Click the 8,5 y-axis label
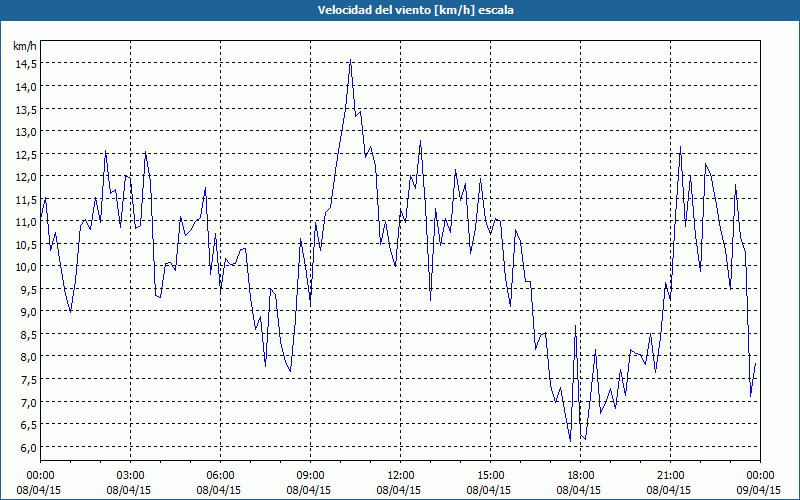The image size is (800, 500). coord(28,334)
